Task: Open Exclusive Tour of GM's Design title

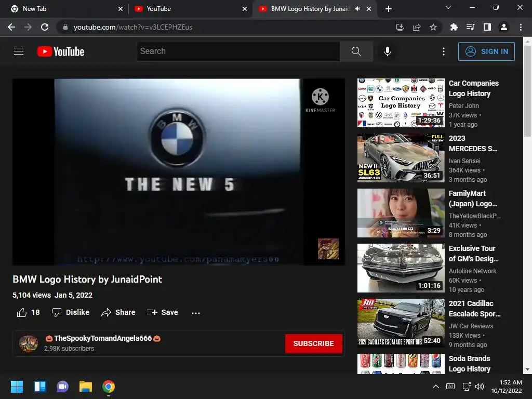Action: coord(474,254)
